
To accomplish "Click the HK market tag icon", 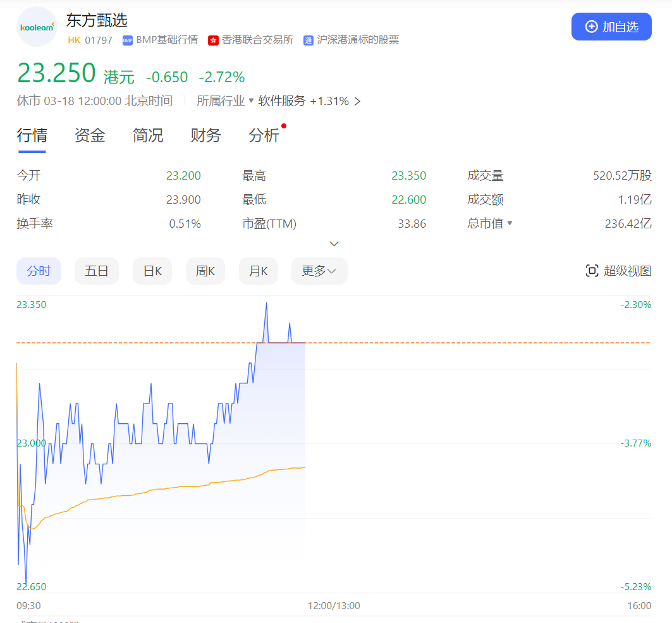I will 74,40.
